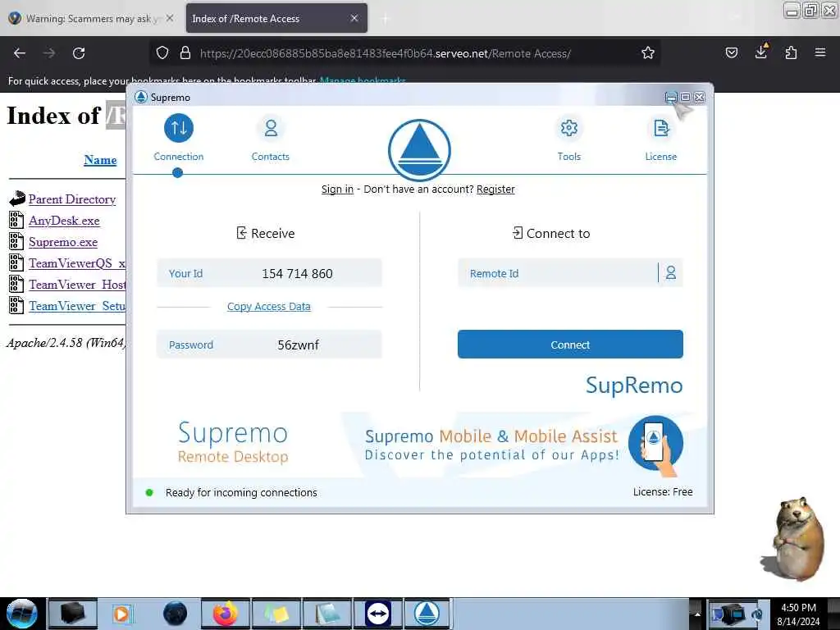The image size is (840, 630).
Task: Open the Windows Start button
Action: pyautogui.click(x=21, y=614)
